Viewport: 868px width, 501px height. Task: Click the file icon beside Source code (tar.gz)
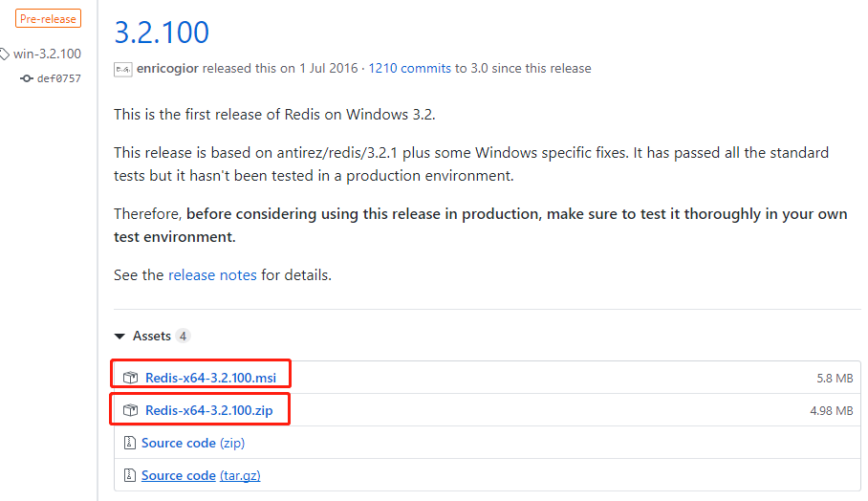(129, 475)
